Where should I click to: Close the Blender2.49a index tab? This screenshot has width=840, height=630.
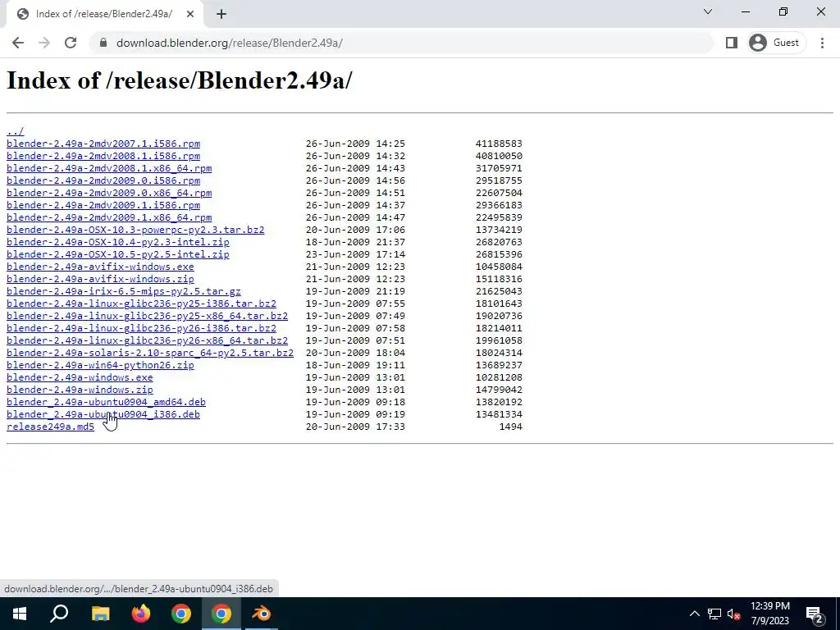point(190,14)
